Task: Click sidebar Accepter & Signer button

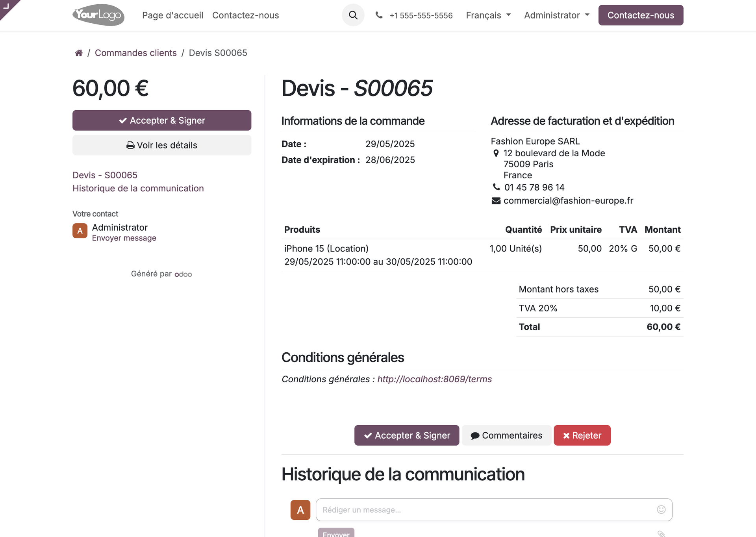Action: pos(162,120)
